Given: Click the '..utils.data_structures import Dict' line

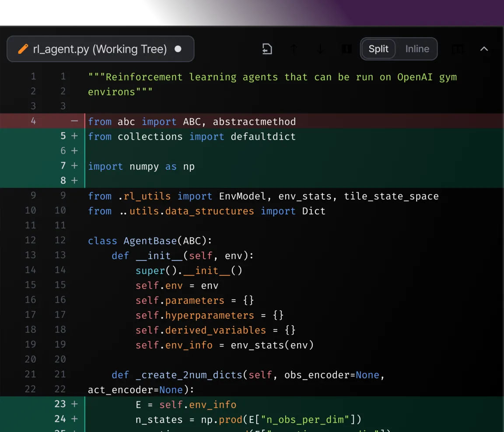Looking at the screenshot, I should (206, 211).
